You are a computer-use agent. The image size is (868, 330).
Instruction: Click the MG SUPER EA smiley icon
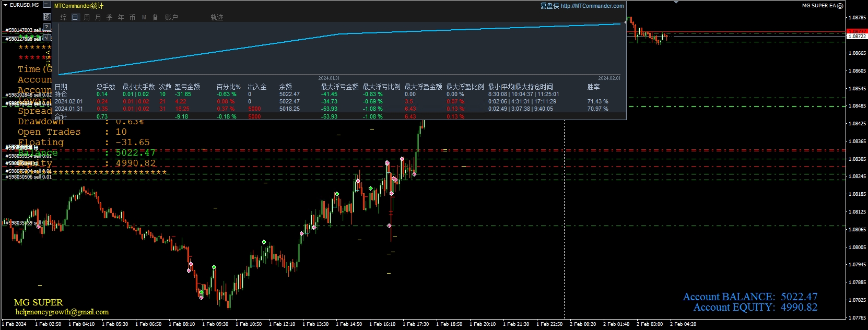[840, 6]
